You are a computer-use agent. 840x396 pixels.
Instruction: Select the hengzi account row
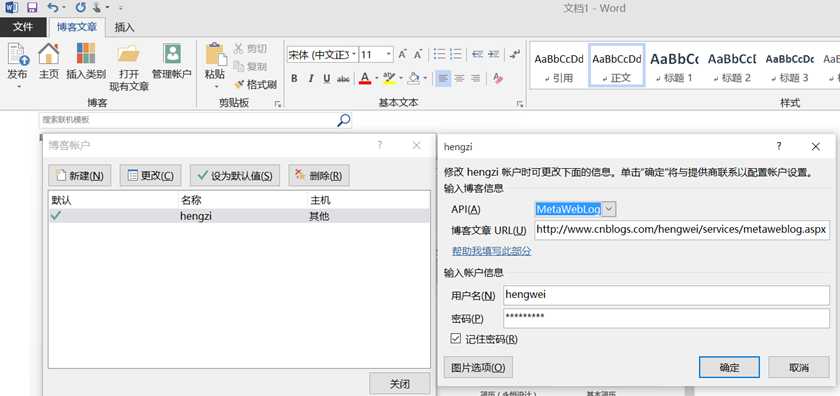[239, 216]
